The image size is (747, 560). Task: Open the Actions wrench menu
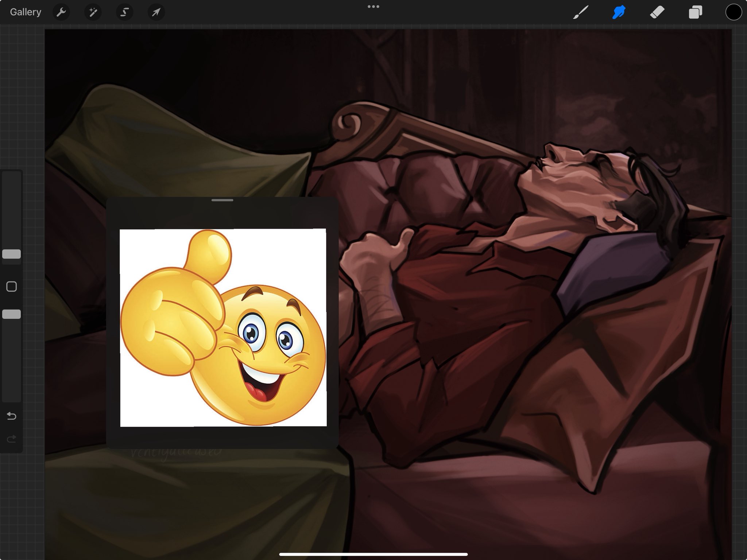pyautogui.click(x=61, y=12)
